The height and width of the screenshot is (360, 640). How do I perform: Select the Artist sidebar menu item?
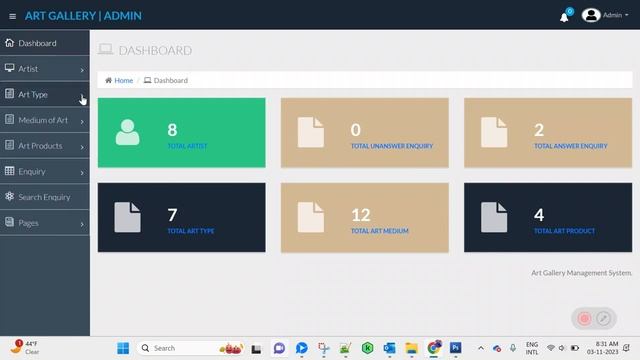point(44,69)
